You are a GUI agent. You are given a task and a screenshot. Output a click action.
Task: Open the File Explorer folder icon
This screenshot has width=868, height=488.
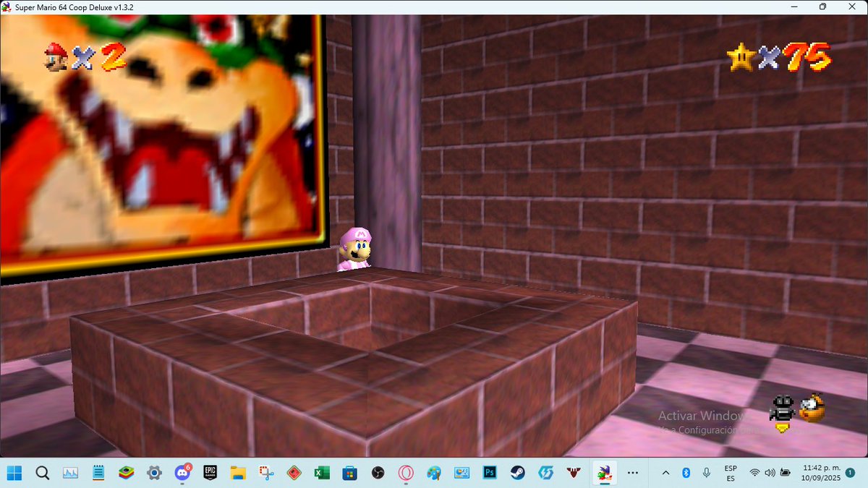[238, 474]
